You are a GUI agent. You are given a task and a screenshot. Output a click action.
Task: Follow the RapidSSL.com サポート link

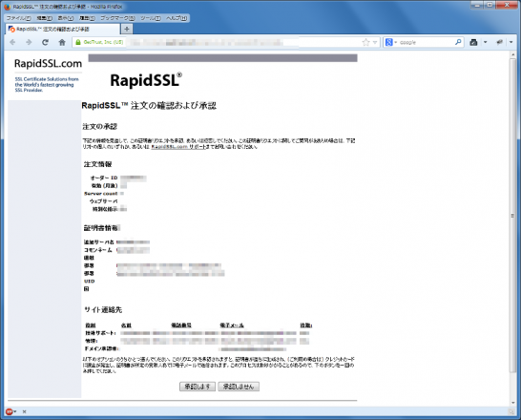[178, 147]
